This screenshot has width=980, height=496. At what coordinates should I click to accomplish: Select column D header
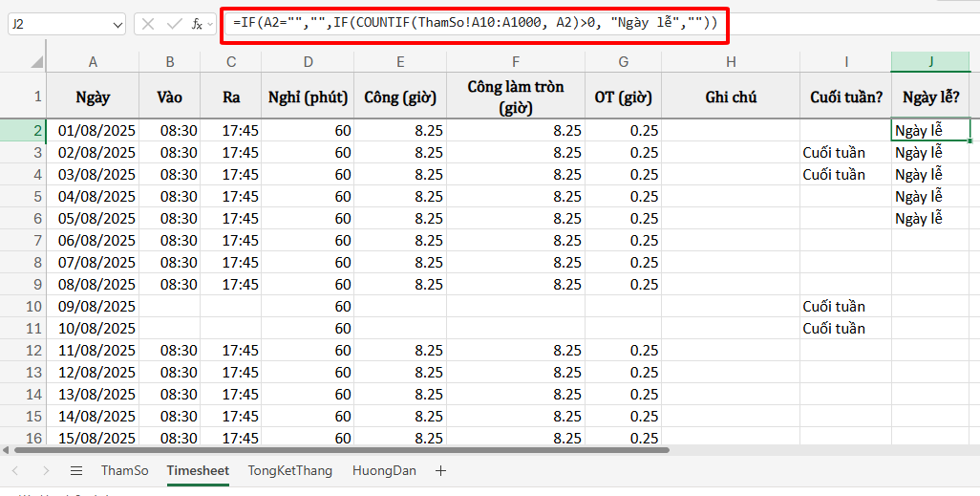click(x=308, y=61)
